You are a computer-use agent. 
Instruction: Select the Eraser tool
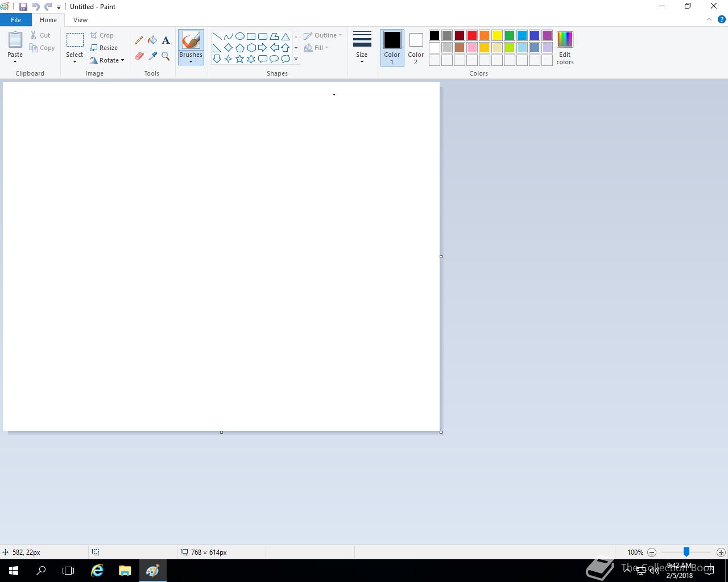pyautogui.click(x=139, y=56)
